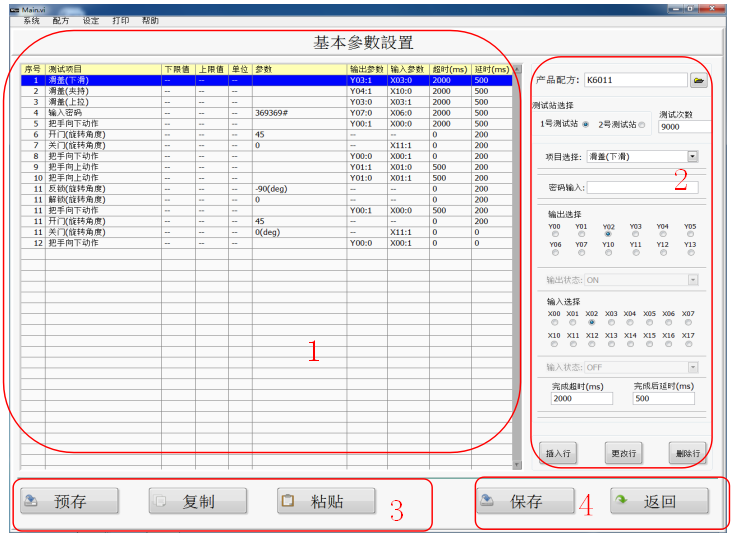Choose output Y04 radio button
This screenshot has height=543, width=737.
[x=662, y=234]
